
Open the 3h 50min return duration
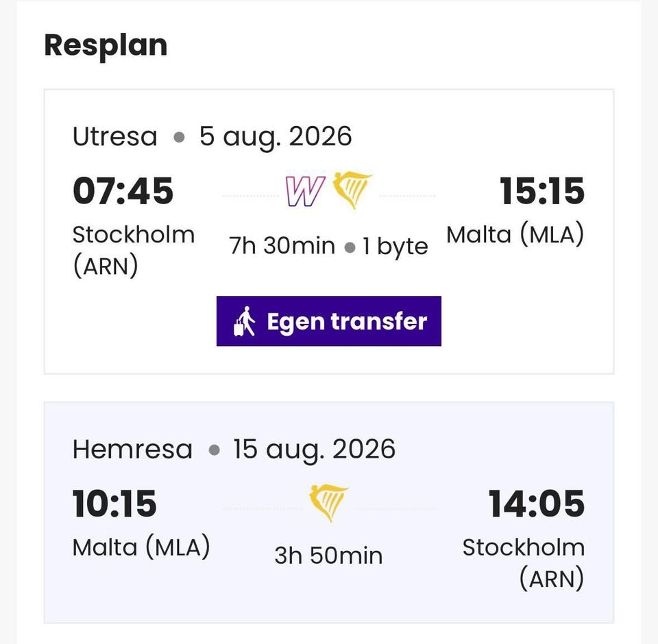328,556
